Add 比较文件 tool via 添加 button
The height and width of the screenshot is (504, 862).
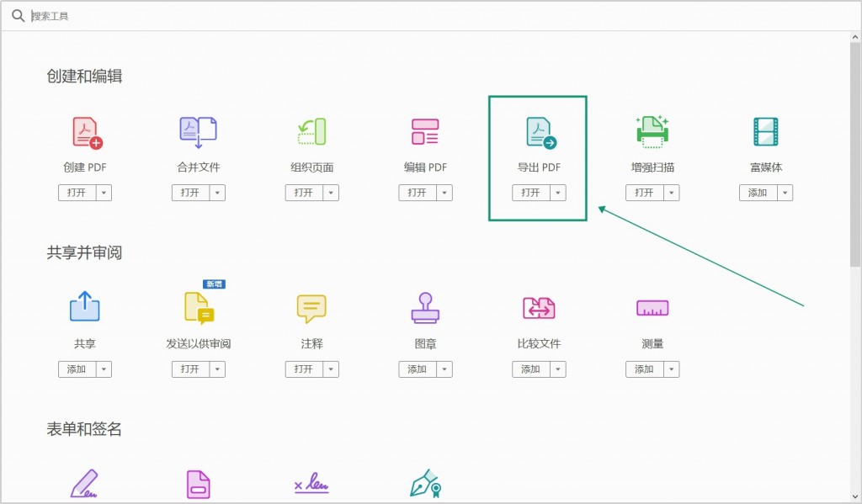pos(531,369)
